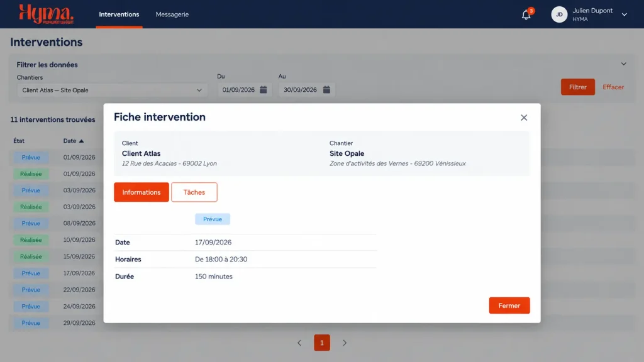Click the Filtrer button
Image resolution: width=644 pixels, height=362 pixels.
[x=578, y=87]
